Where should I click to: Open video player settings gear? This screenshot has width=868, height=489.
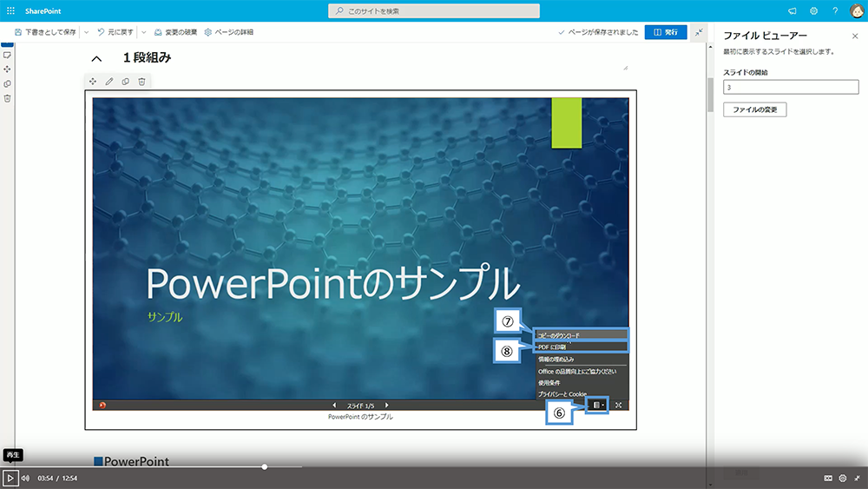click(843, 478)
